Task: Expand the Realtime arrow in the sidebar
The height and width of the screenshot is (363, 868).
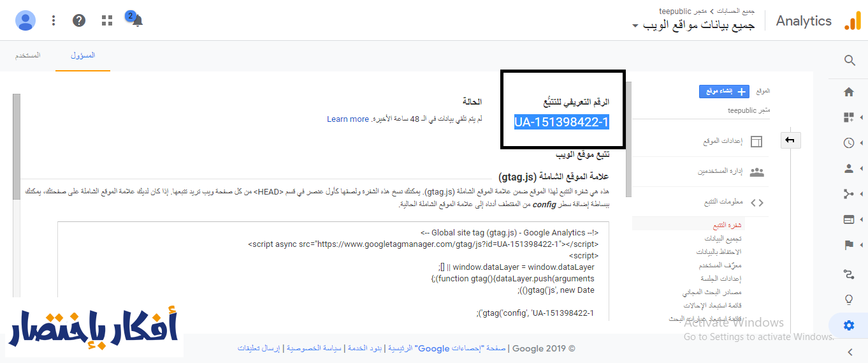Action: click(x=862, y=143)
